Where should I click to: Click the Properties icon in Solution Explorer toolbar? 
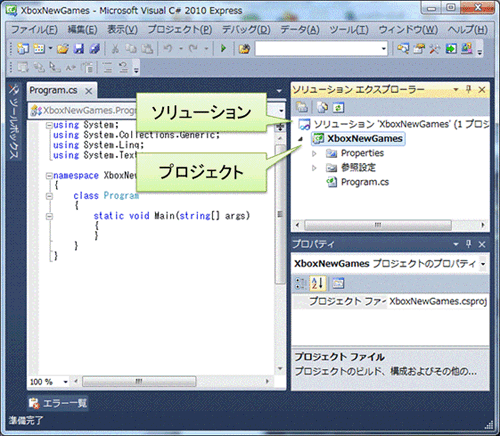point(302,107)
